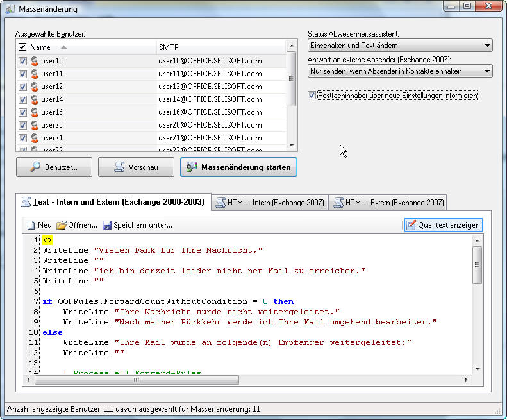Click the new document icon beside Neu
The image size is (507, 420).
(x=31, y=225)
